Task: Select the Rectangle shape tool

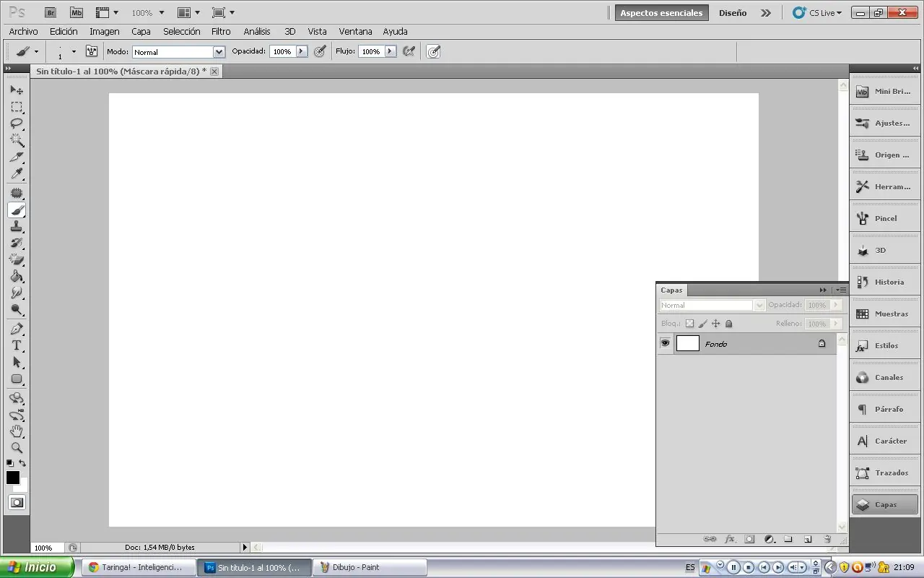Action: coord(17,379)
